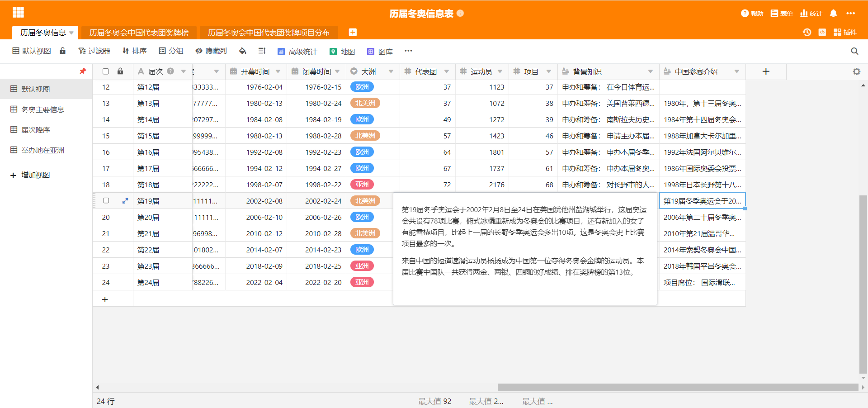
Task: Open the 过滤器 filter tool
Action: (94, 51)
